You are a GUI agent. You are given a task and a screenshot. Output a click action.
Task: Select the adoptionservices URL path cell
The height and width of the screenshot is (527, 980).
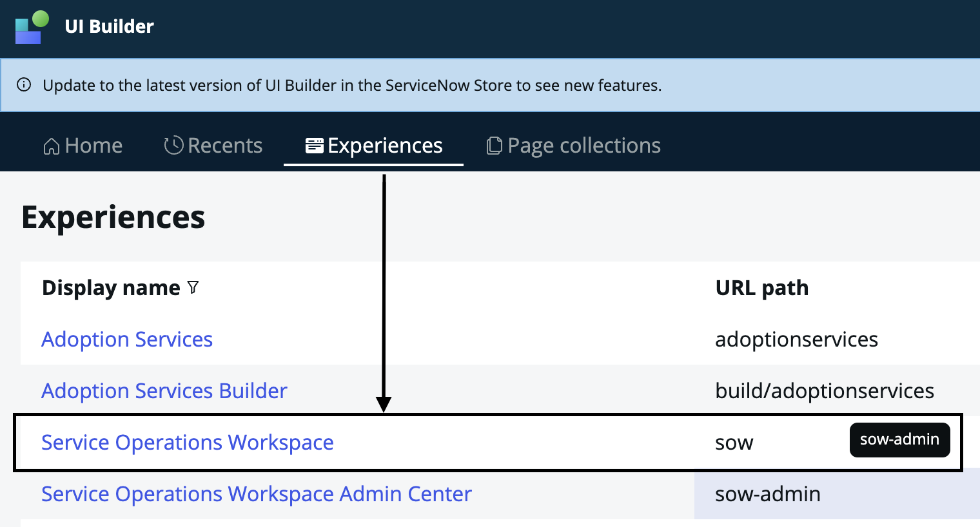point(797,339)
